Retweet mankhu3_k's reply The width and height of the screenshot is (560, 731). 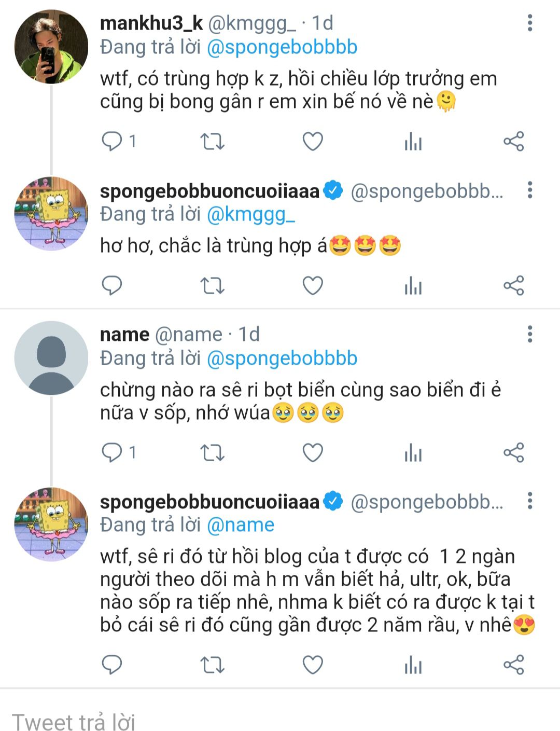pos(212,141)
